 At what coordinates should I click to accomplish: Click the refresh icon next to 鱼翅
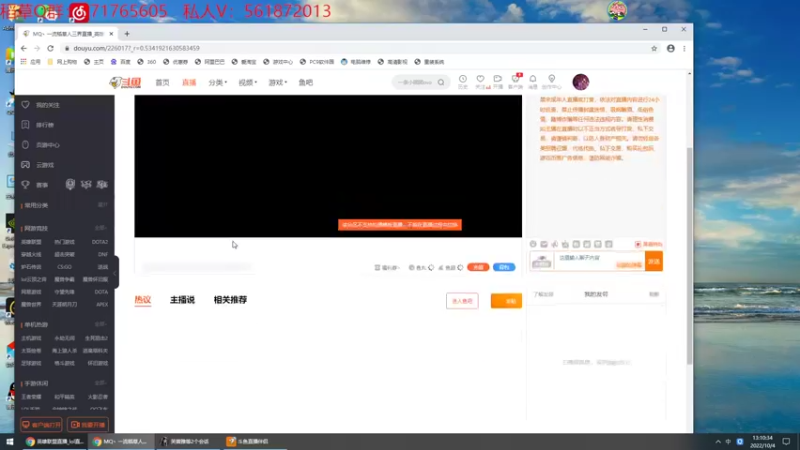(x=461, y=267)
